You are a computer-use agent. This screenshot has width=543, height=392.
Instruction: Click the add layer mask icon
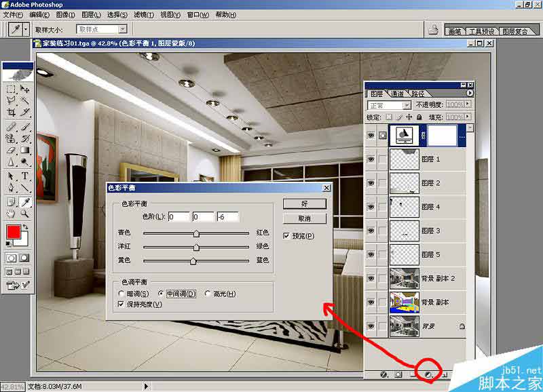pos(398,374)
